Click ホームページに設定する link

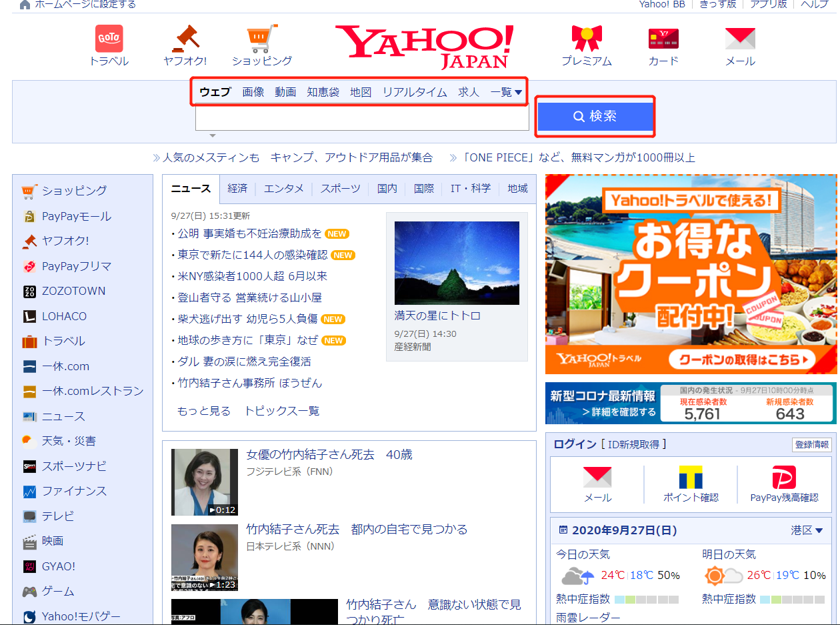click(85, 5)
